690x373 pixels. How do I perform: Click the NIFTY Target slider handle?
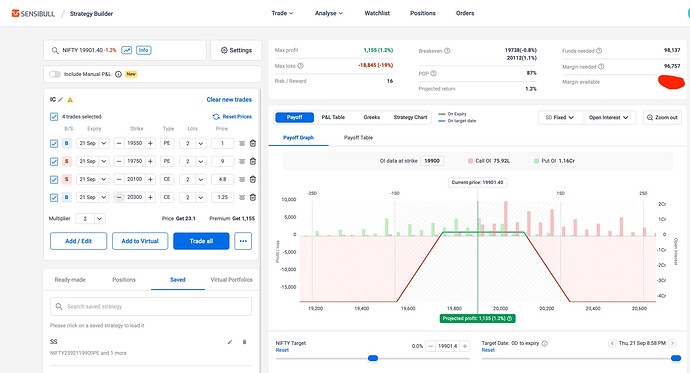(373, 358)
